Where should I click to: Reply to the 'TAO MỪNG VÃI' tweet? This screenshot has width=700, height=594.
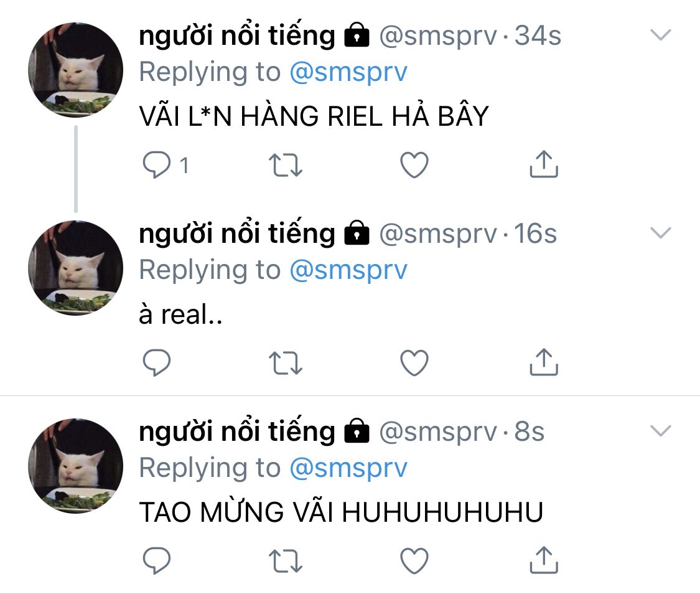click(156, 560)
